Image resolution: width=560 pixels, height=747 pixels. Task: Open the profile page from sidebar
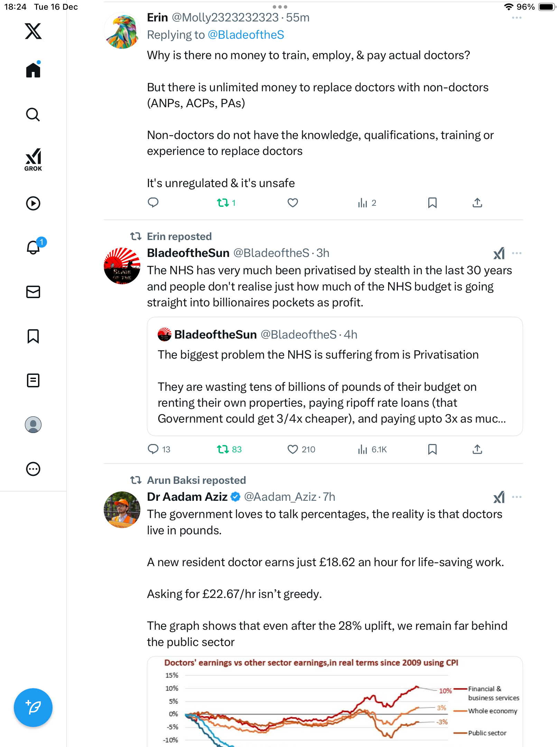33,425
